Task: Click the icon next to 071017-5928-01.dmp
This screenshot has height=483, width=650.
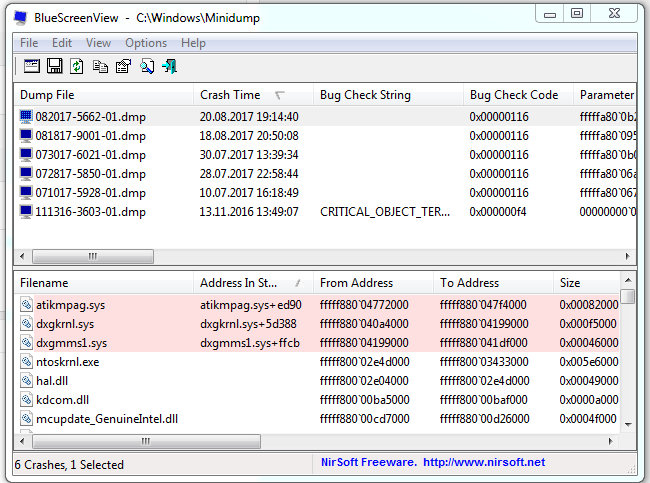Action: 26,193
